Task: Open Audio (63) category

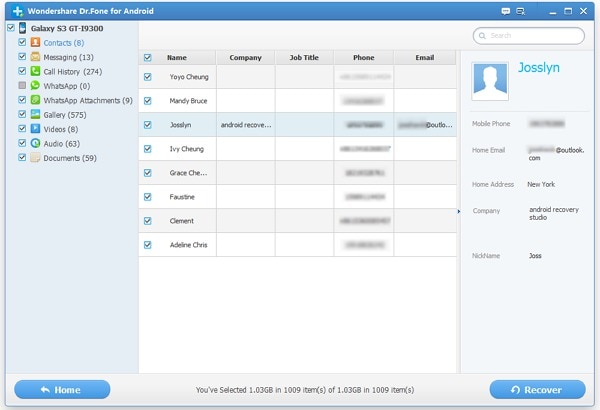Action: point(62,144)
